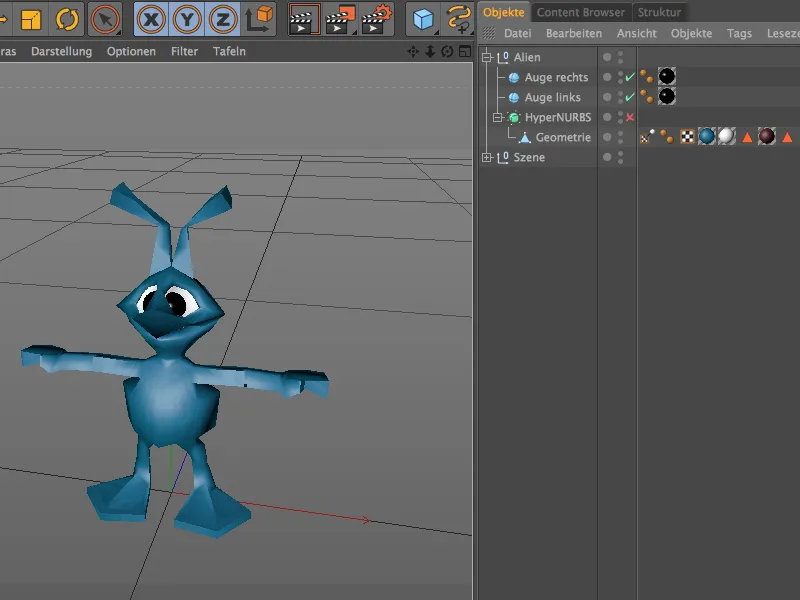Select the Geometrie object name
Screen dimensions: 800x600
[562, 137]
